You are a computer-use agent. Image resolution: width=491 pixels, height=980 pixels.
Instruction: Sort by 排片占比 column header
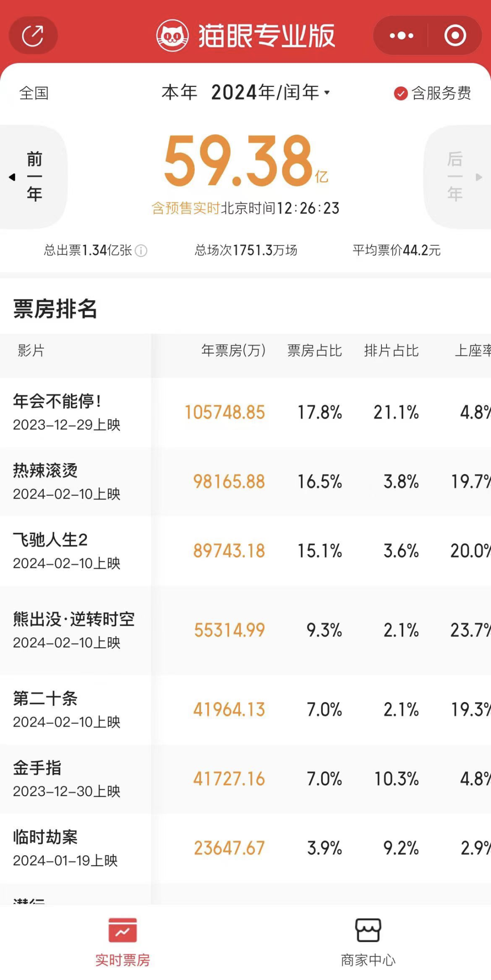click(x=391, y=351)
